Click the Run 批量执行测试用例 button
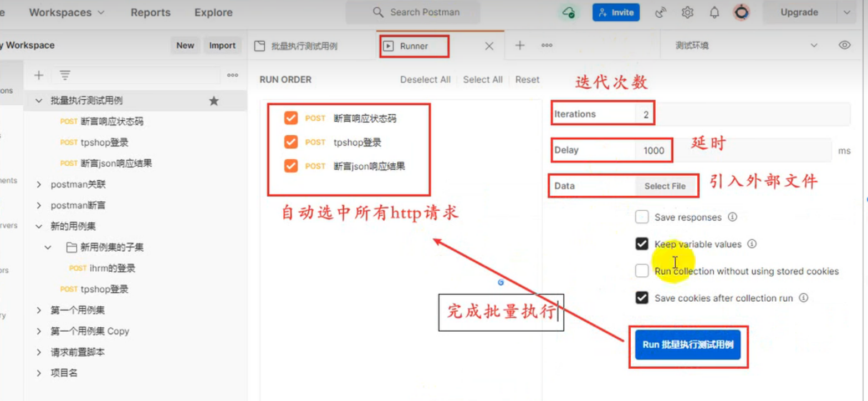Viewport: 868px width, 401px height. pyautogui.click(x=688, y=344)
